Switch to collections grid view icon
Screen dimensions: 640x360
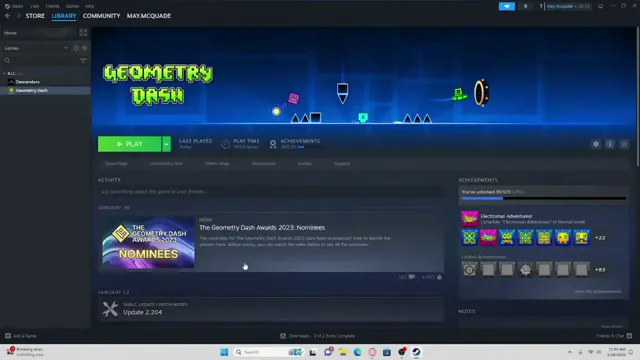coord(83,33)
